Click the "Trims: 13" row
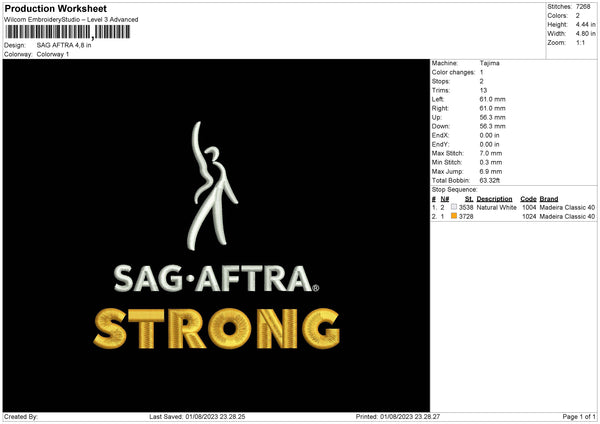Screen dimensions: 600x424 [x=459, y=90]
